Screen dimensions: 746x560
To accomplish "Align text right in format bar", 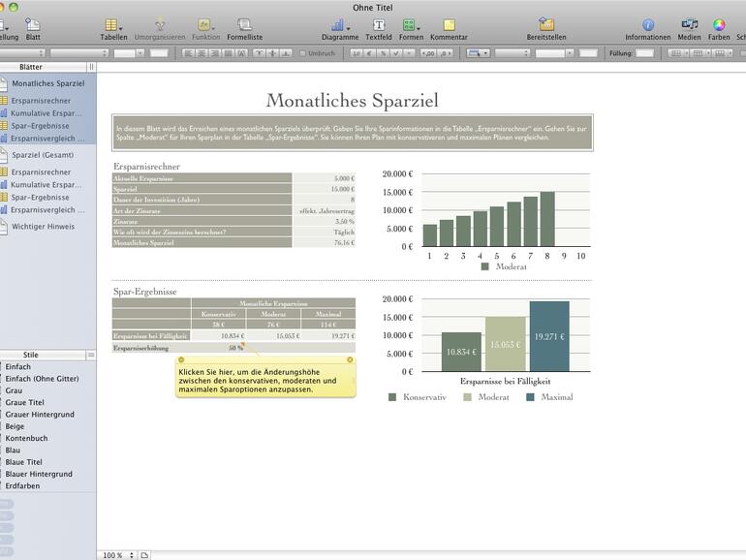I will (x=214, y=53).
